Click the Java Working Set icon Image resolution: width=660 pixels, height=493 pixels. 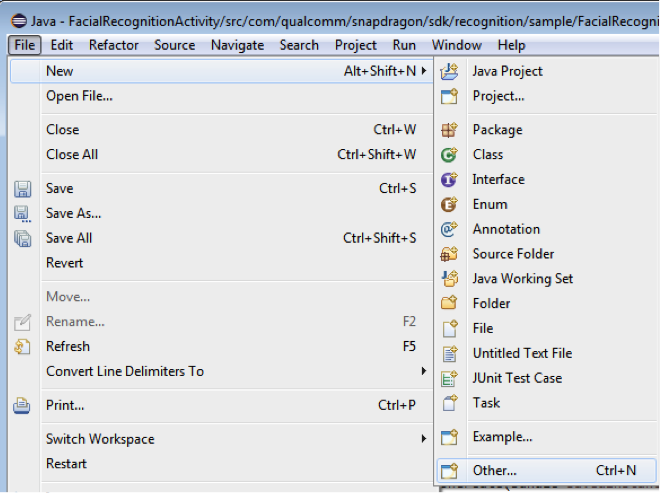coord(449,279)
